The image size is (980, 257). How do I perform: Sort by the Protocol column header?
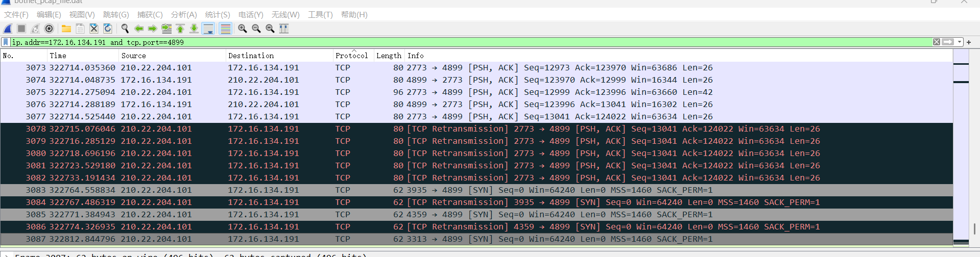[x=353, y=56]
